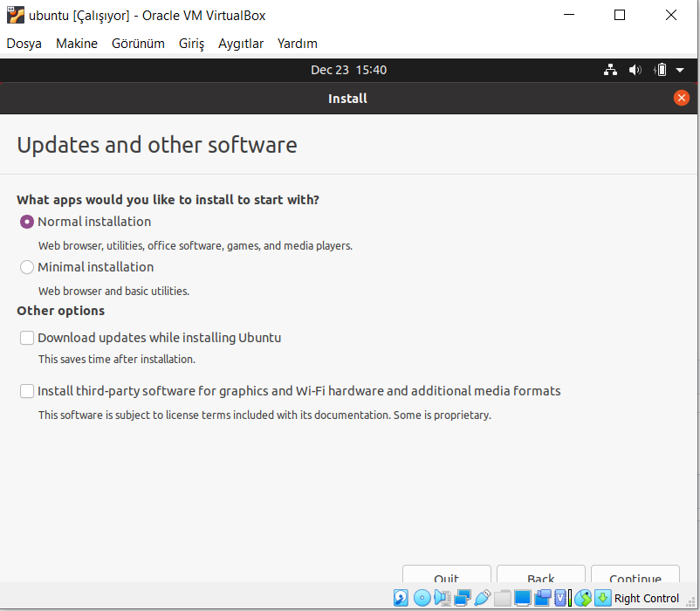Select Normal installation radio button
This screenshot has height=611, width=700.
(27, 222)
